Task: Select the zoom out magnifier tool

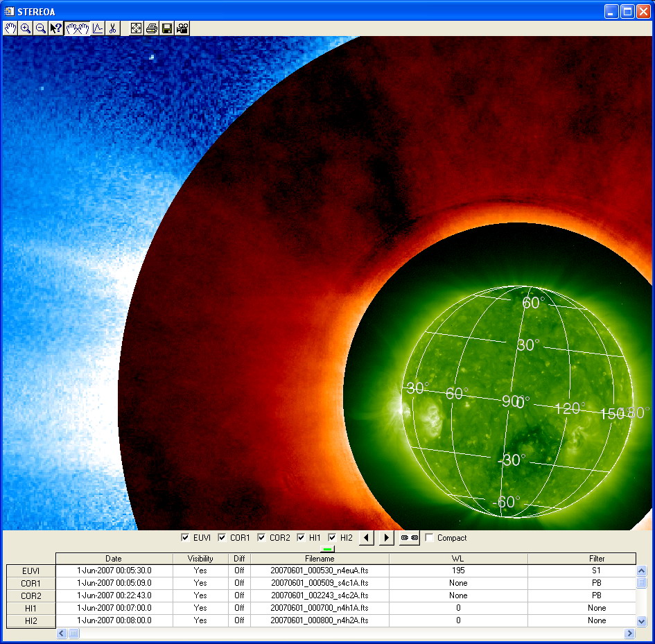Action: click(41, 28)
